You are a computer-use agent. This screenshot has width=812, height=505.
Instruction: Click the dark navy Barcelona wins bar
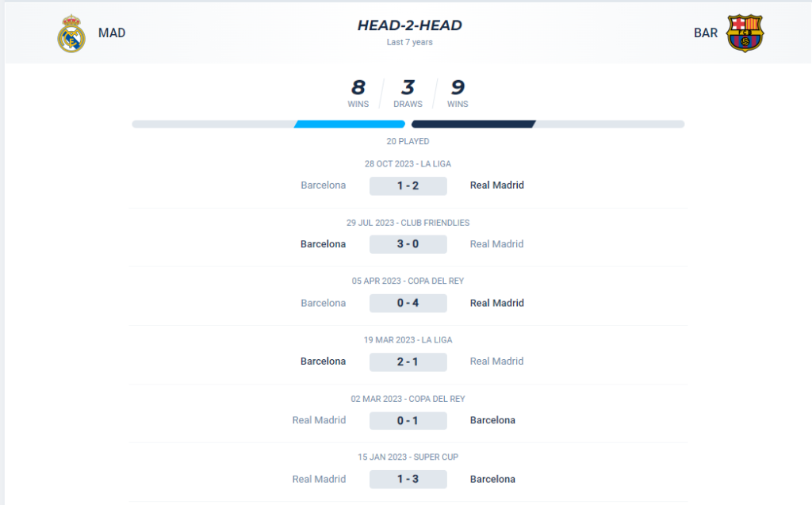coord(473,124)
